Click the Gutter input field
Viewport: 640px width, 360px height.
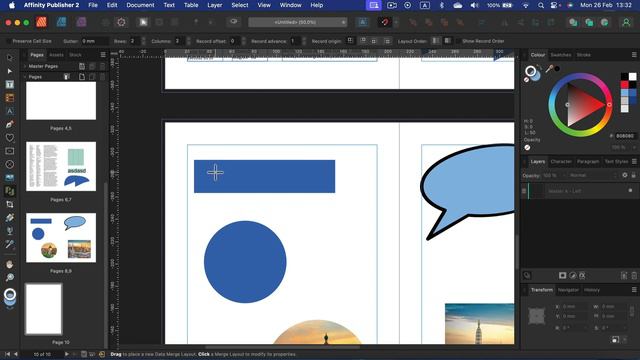pyautogui.click(x=95, y=41)
